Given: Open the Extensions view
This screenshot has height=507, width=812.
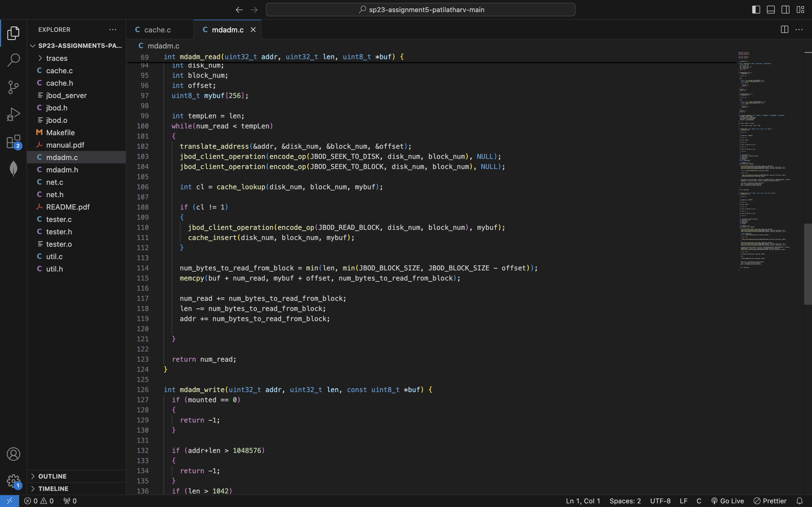Looking at the screenshot, I should [x=14, y=141].
